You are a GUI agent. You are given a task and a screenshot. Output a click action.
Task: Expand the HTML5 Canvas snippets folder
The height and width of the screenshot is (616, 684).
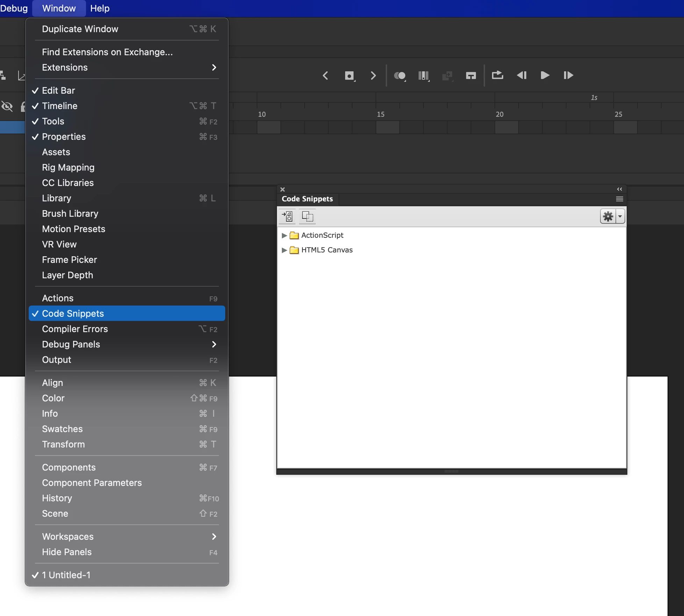coord(284,250)
